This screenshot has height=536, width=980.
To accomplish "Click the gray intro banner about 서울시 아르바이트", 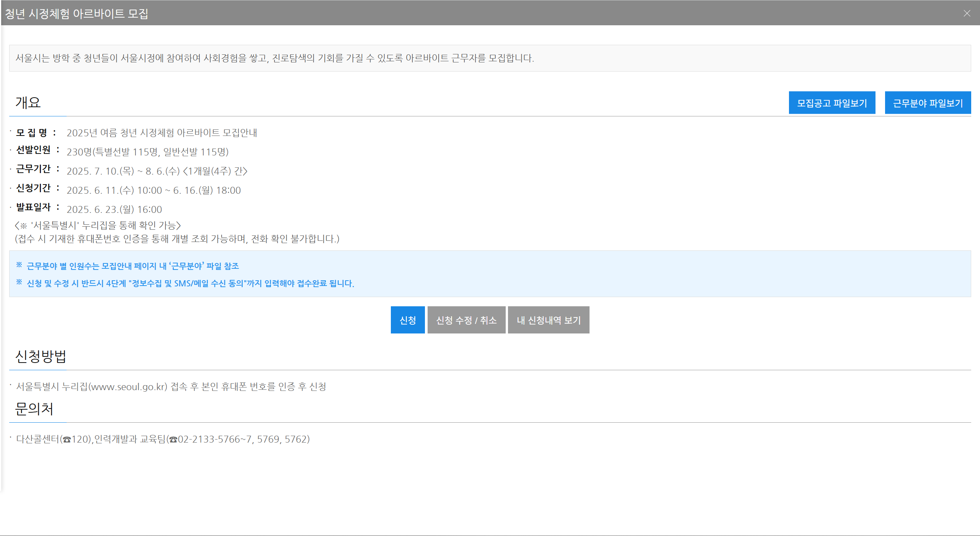I will [x=490, y=58].
